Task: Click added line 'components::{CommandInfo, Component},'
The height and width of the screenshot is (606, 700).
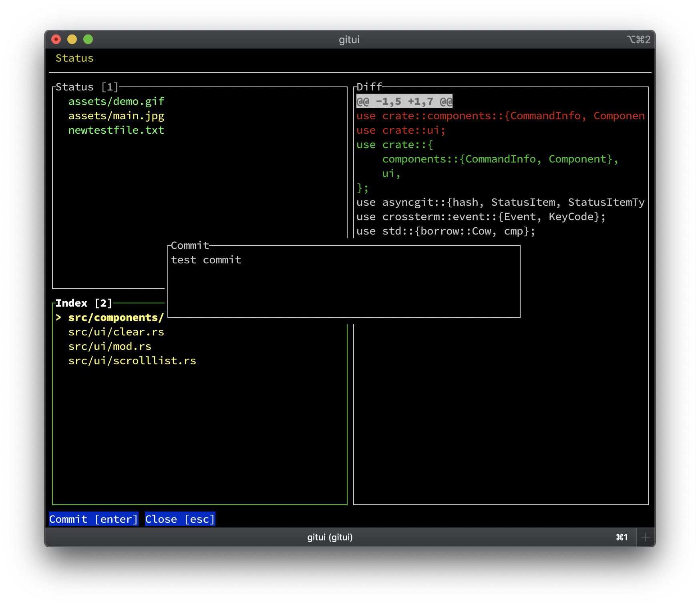Action: click(501, 159)
